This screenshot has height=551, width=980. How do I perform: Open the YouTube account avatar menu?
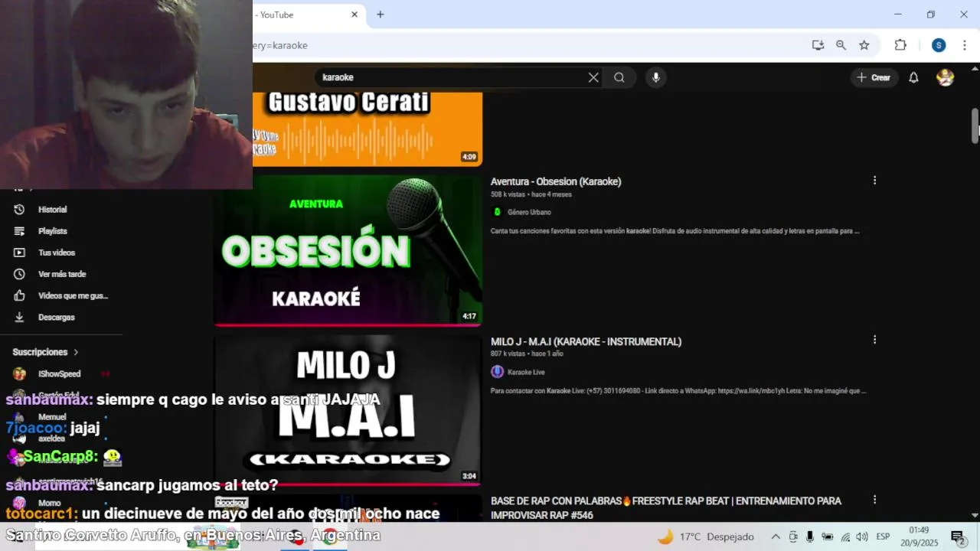pyautogui.click(x=946, y=77)
